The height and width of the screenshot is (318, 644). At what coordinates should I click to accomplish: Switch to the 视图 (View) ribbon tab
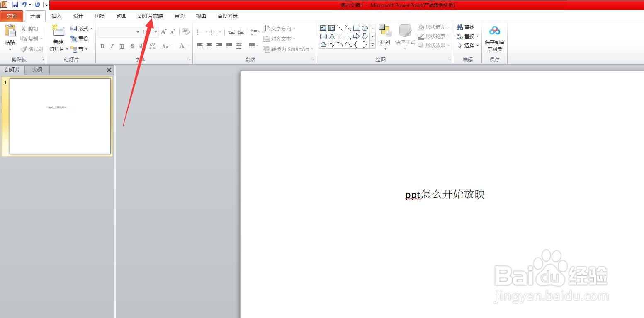tap(201, 16)
